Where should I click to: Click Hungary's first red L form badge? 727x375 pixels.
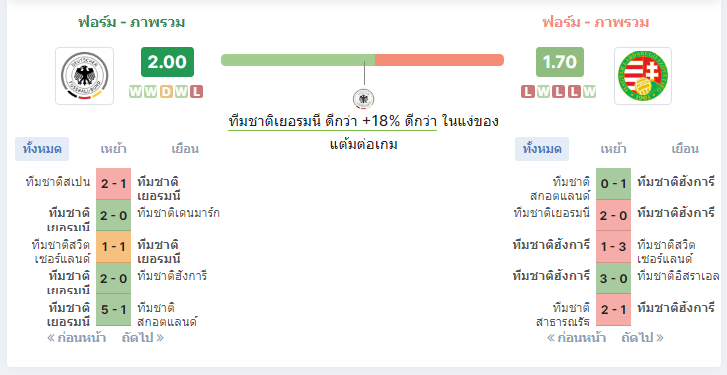pyautogui.click(x=528, y=92)
